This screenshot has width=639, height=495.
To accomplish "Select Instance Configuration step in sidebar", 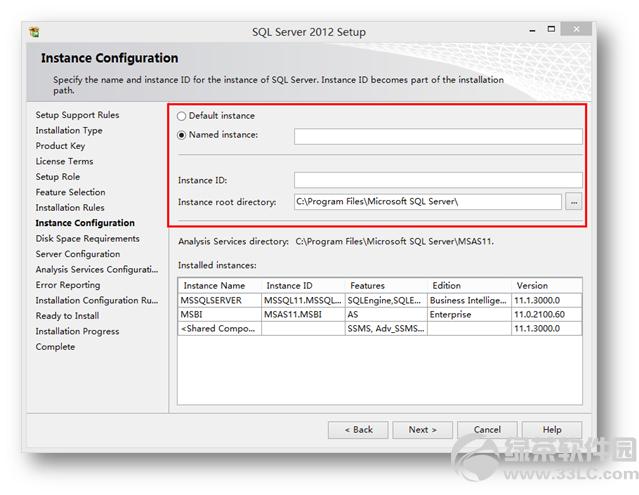I will coord(85,223).
